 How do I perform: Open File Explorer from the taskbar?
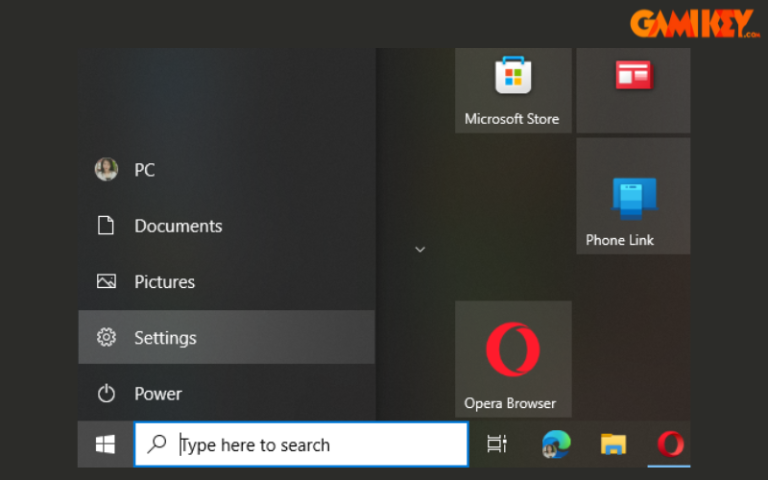pos(613,444)
